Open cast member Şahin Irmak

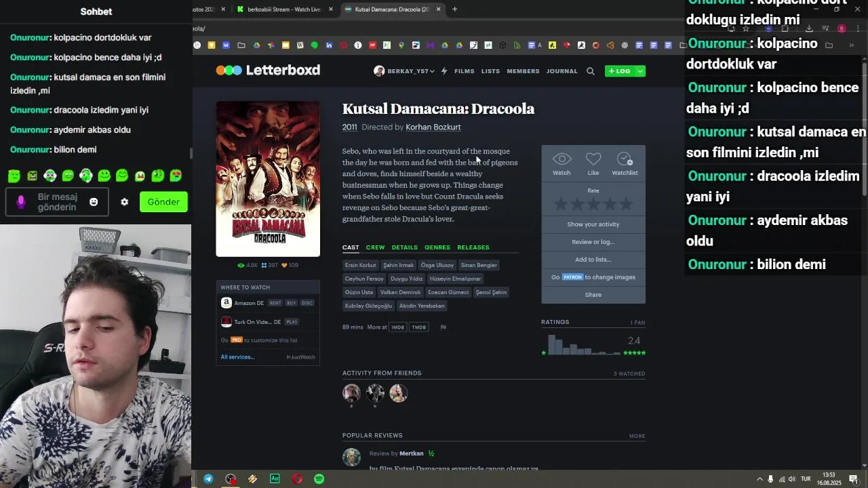[x=398, y=265]
